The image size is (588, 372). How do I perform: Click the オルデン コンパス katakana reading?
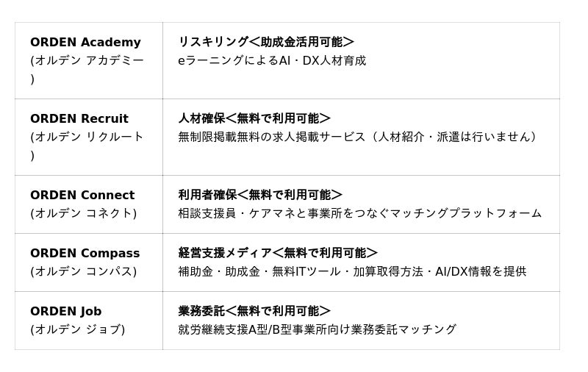pos(84,271)
